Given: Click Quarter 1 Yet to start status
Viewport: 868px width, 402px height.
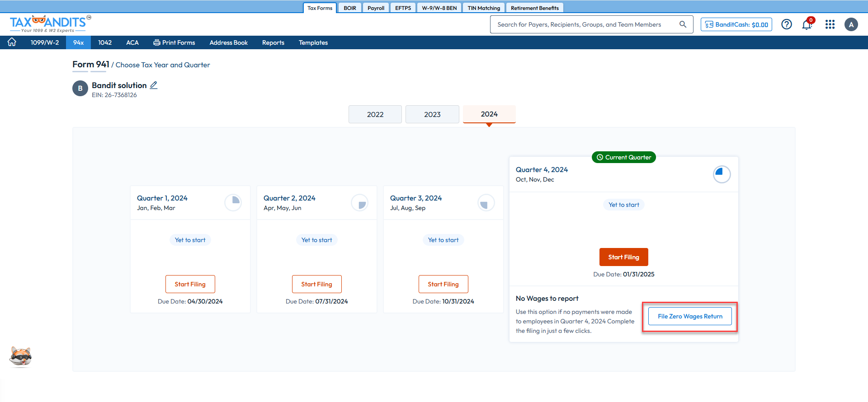Looking at the screenshot, I should pyautogui.click(x=190, y=240).
